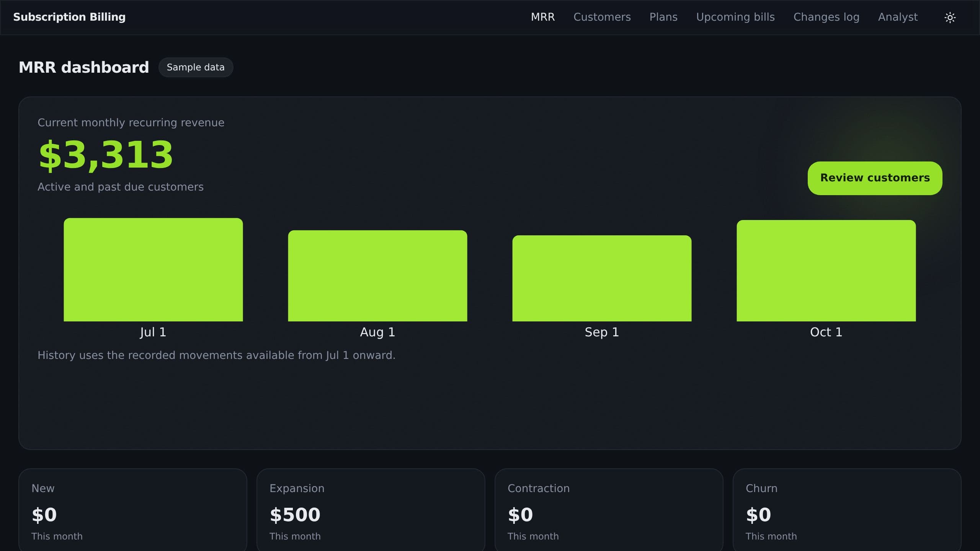
Task: Click the Oct 1 axis label
Action: pos(826,332)
